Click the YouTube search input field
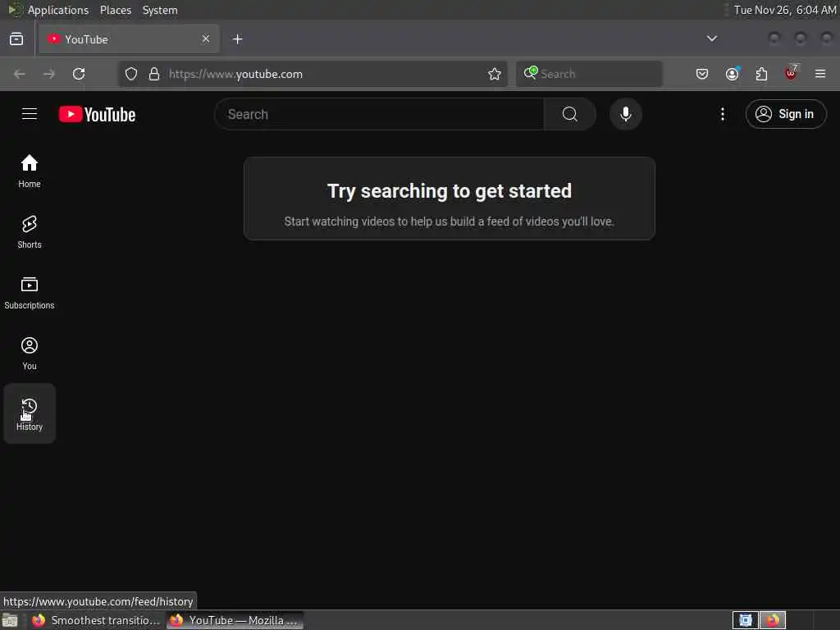 tap(379, 114)
